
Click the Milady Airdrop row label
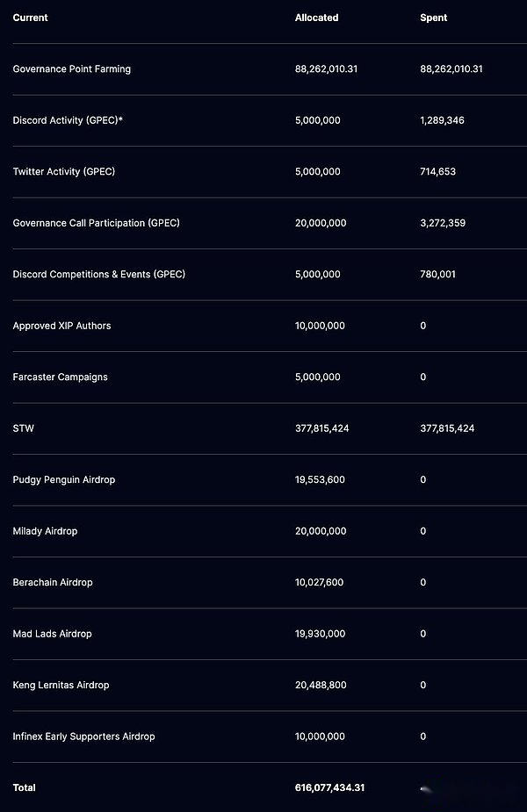coord(45,531)
